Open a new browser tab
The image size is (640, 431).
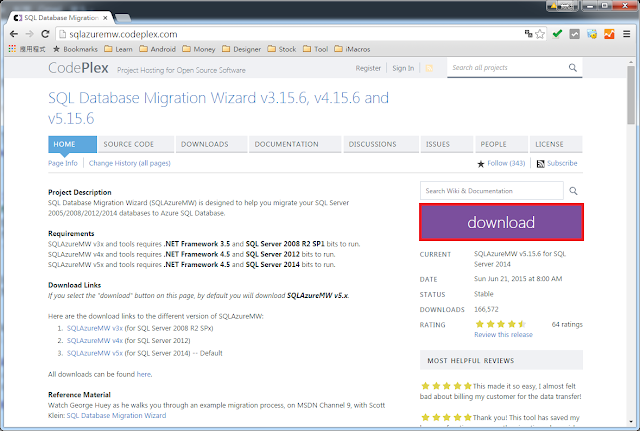click(123, 18)
